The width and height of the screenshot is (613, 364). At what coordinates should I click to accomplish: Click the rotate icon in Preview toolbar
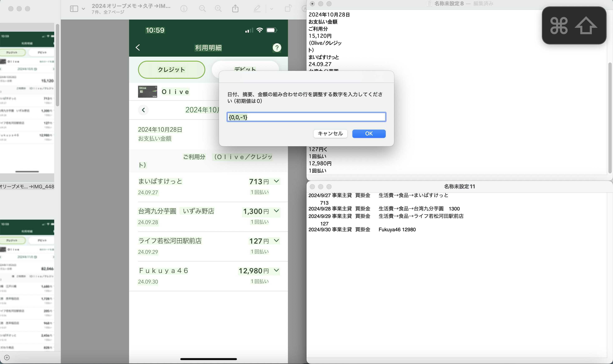coord(288,9)
